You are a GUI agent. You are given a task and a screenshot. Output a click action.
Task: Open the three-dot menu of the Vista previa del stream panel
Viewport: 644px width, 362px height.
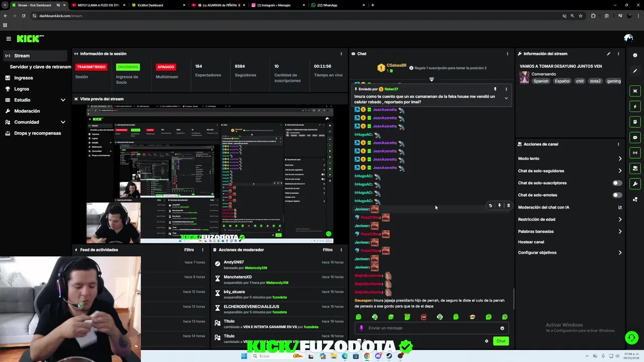tap(341, 99)
